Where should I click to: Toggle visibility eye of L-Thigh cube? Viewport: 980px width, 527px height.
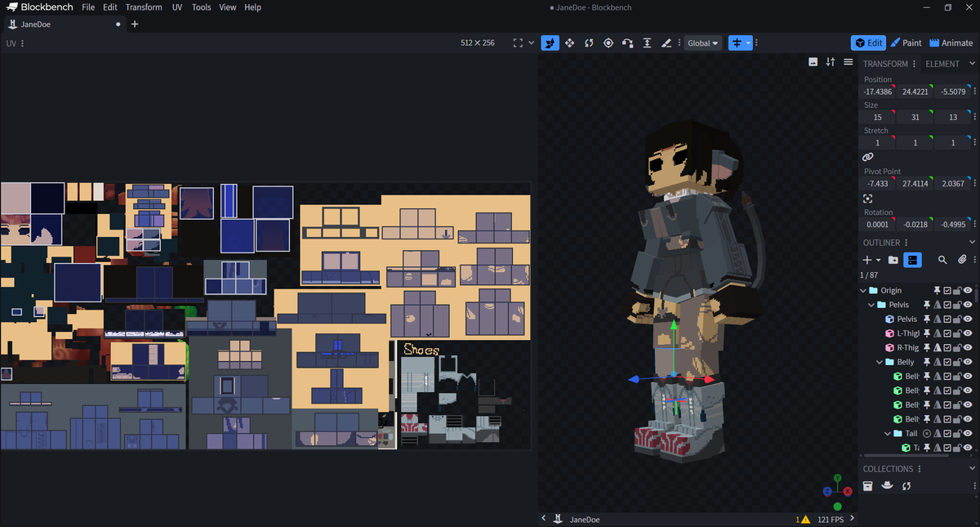click(968, 333)
